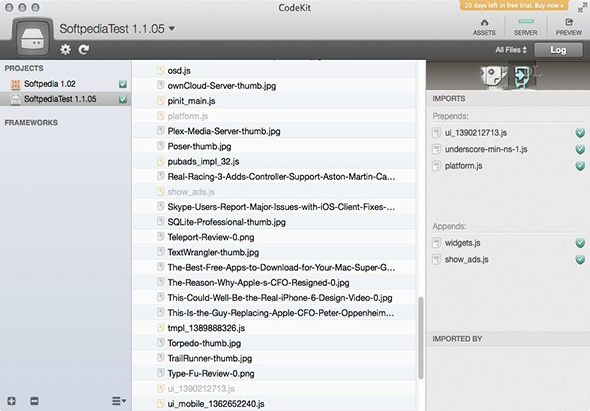Screen dimensions: 590x411
Task: Open project settings gear icon
Action: (x=65, y=49)
